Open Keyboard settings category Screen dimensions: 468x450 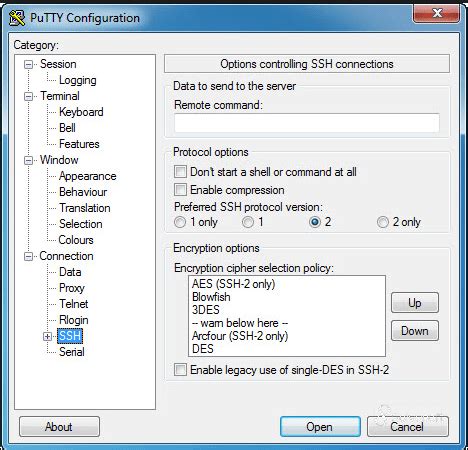[81, 112]
